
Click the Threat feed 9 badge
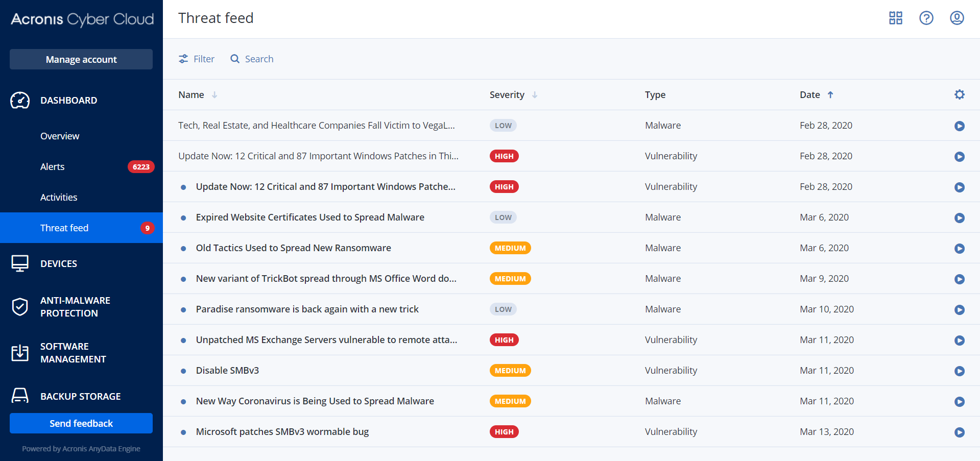pyautogui.click(x=147, y=228)
